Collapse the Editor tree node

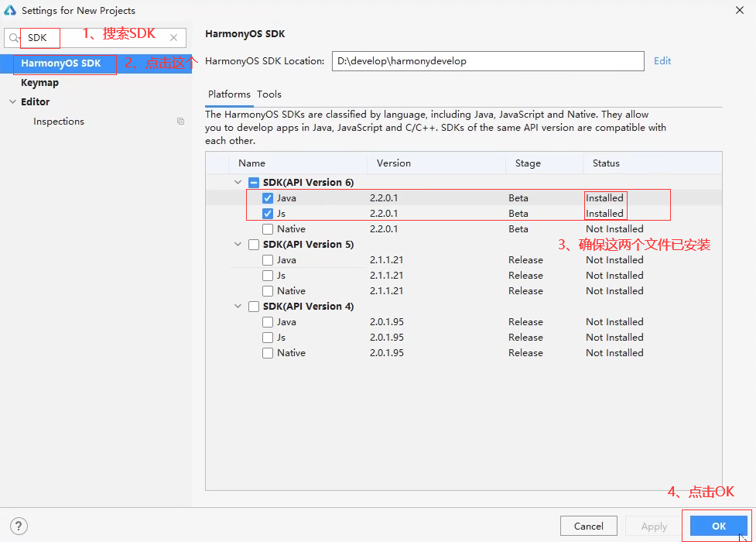(12, 102)
